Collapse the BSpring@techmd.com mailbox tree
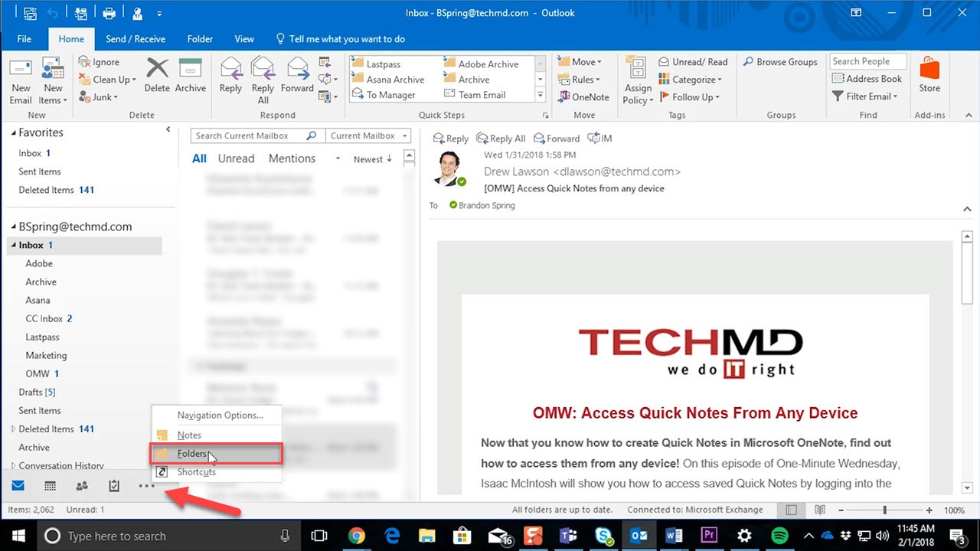This screenshot has width=980, height=551. pyautogui.click(x=13, y=227)
